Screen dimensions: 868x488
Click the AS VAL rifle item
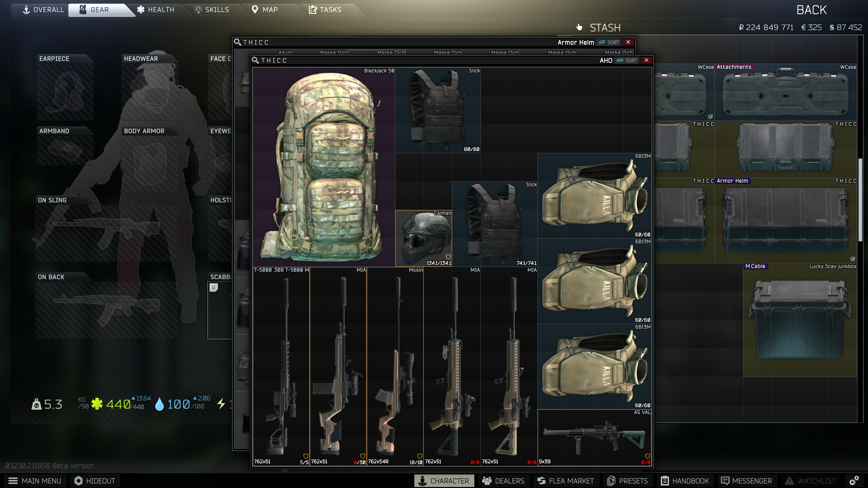click(x=594, y=438)
